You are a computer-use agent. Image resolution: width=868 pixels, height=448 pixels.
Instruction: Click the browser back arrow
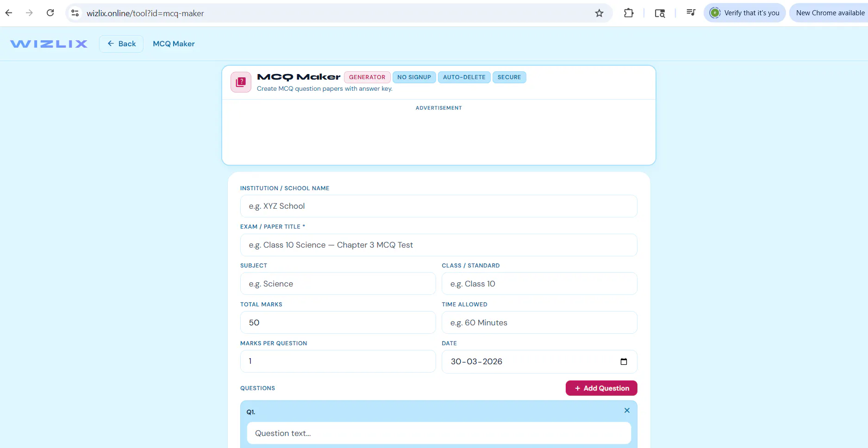tap(9, 13)
